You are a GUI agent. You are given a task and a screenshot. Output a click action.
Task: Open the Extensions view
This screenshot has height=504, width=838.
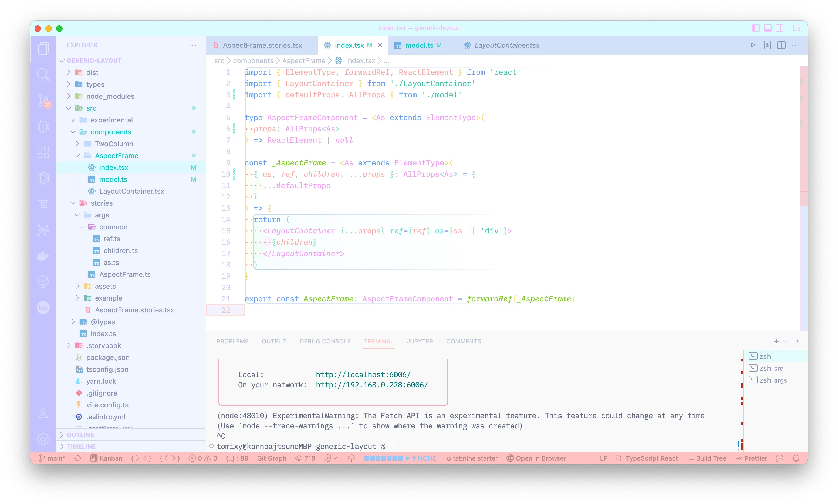[x=43, y=152]
